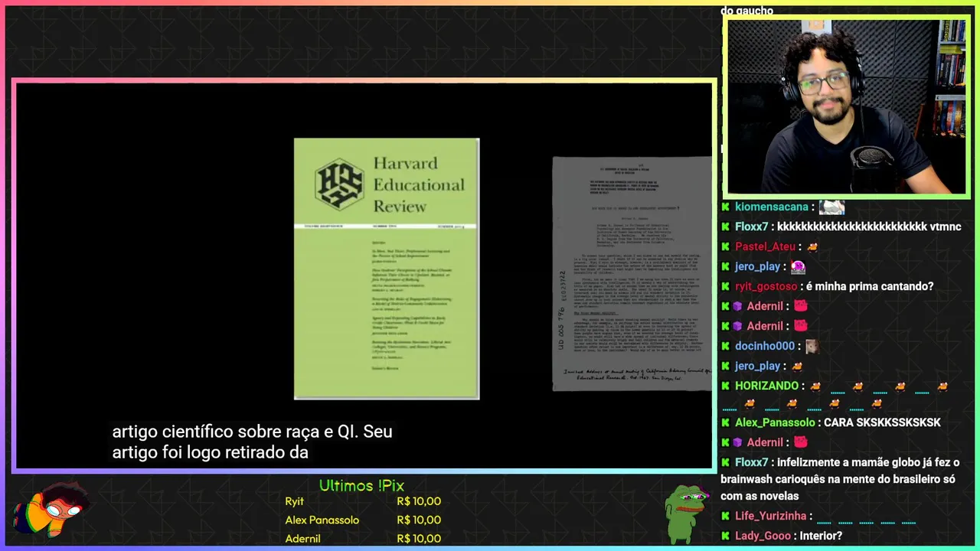
Task: Click the Kick badge beside kiomensacana
Action: (725, 207)
